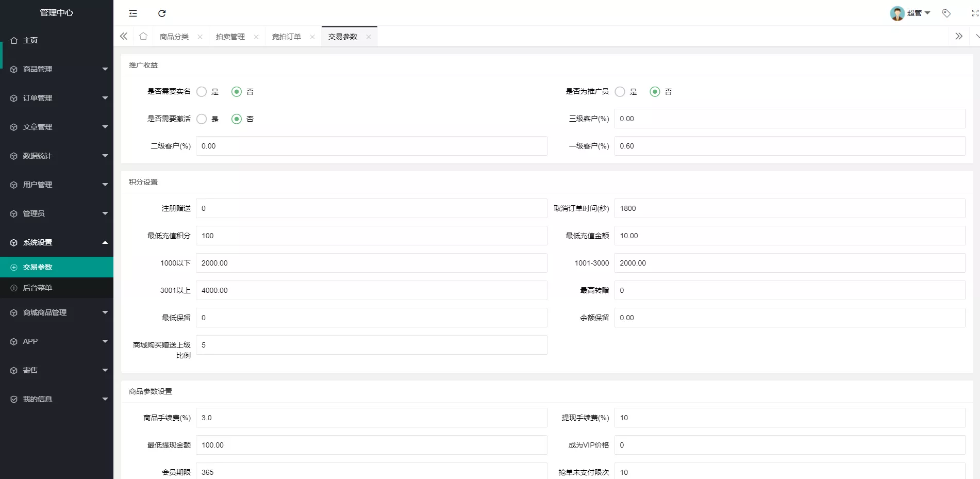Close the 商品分类 tab
The height and width of the screenshot is (479, 980).
[200, 37]
